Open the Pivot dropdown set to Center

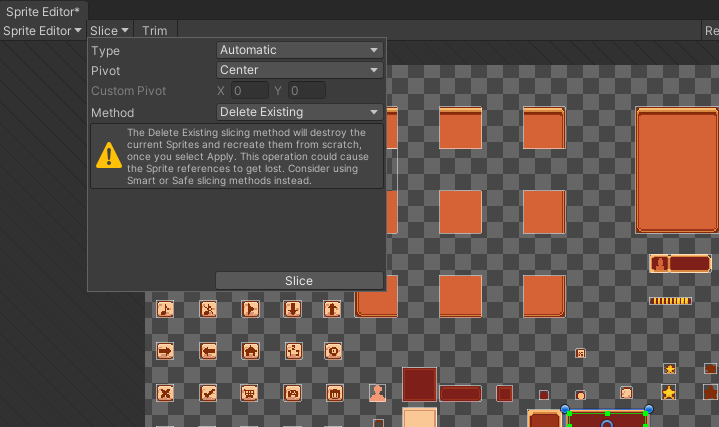pyautogui.click(x=300, y=70)
